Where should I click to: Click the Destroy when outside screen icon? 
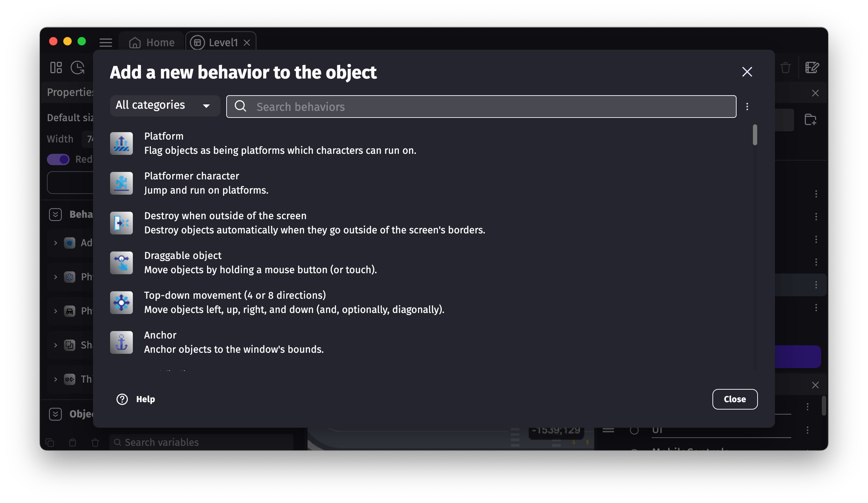(121, 223)
